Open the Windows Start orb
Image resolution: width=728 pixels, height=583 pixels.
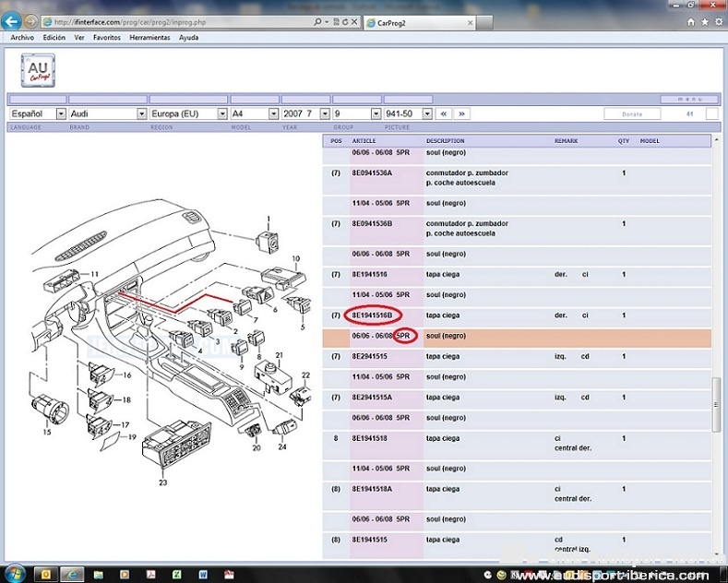pyautogui.click(x=15, y=574)
